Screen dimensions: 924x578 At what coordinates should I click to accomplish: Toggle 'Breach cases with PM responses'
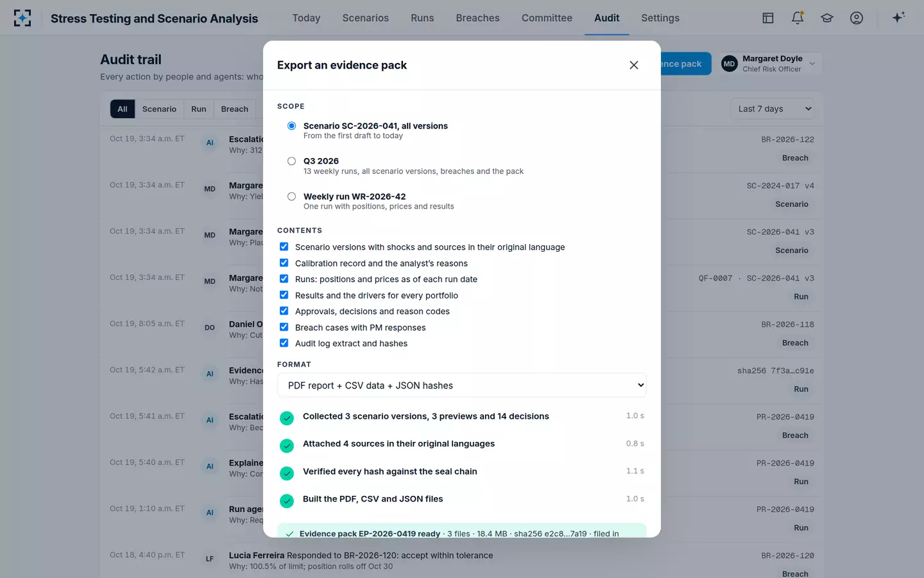coord(284,327)
